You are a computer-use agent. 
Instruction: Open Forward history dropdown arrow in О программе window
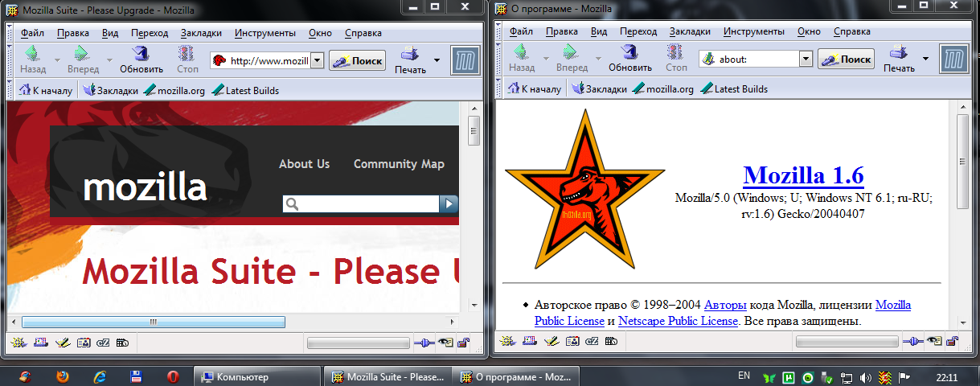(x=598, y=60)
